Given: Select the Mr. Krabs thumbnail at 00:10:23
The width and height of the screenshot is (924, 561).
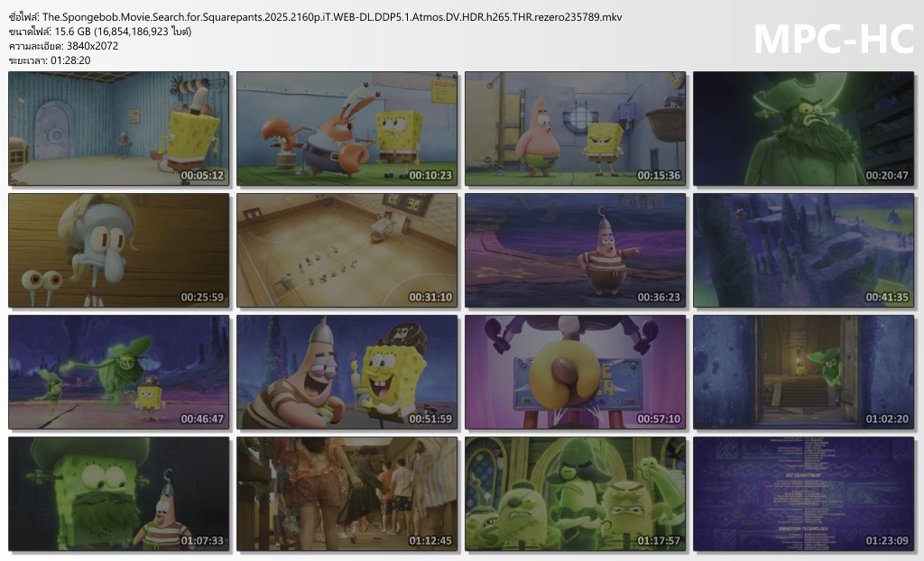Looking at the screenshot, I should (346, 128).
